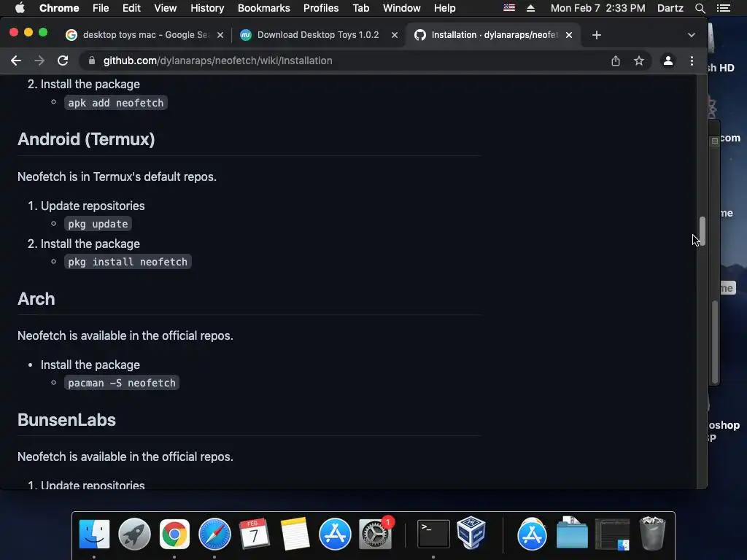Bookmark this page with the star icon
747x560 pixels.
tap(639, 61)
